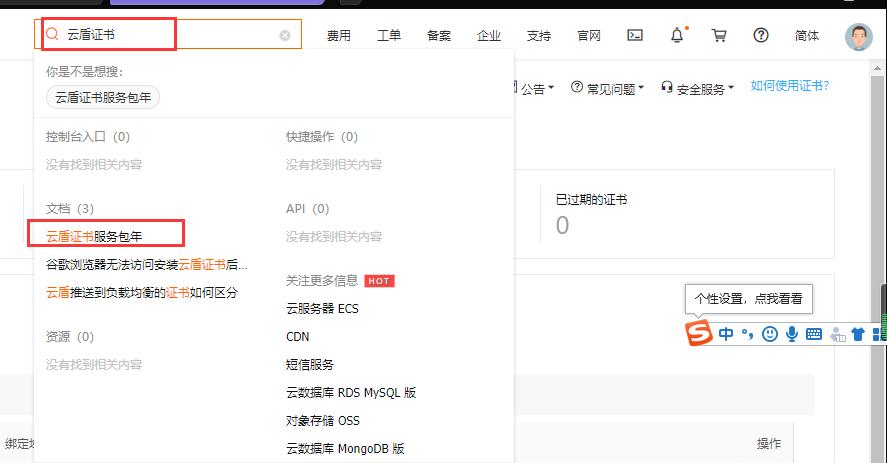
Task: Open 如何使用证书? link
Action: click(x=790, y=85)
